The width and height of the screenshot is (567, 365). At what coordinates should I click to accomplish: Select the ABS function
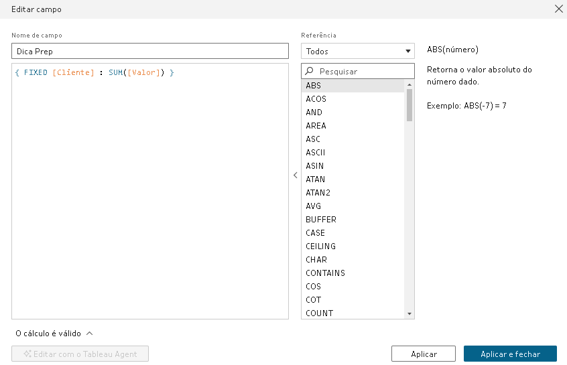tap(353, 85)
